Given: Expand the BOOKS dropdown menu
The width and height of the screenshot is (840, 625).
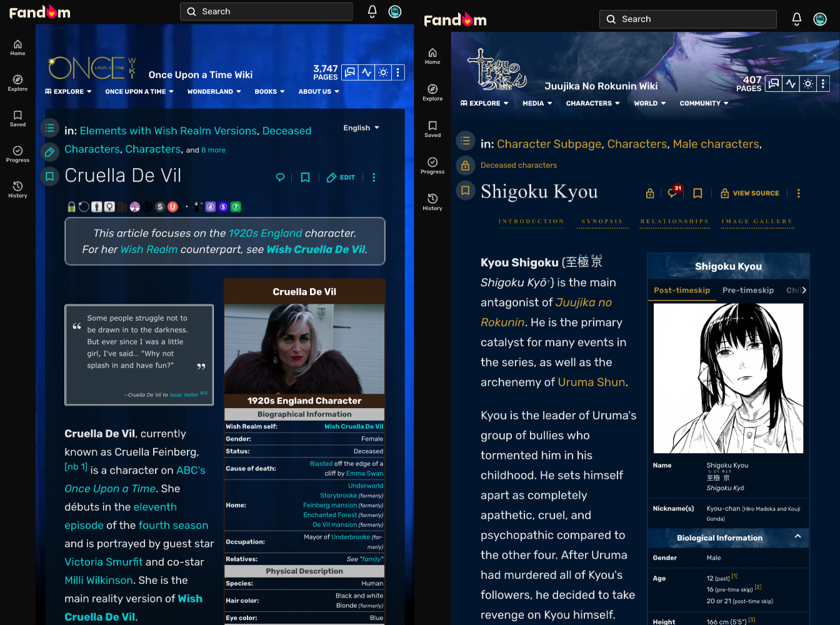Looking at the screenshot, I should point(269,92).
